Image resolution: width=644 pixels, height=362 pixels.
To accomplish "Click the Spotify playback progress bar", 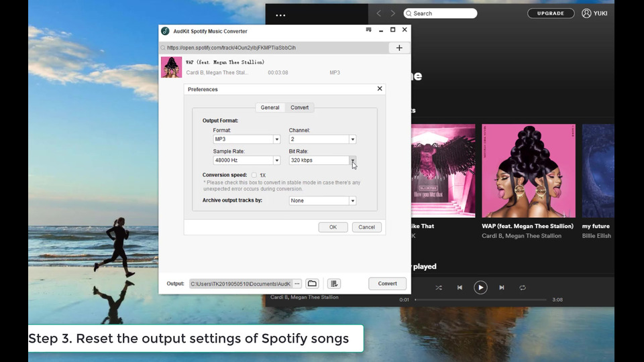I will point(480,300).
